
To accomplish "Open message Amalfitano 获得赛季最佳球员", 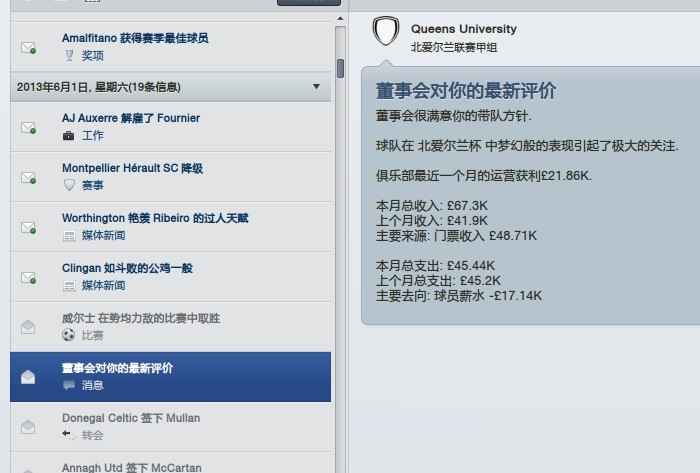I will (x=171, y=46).
